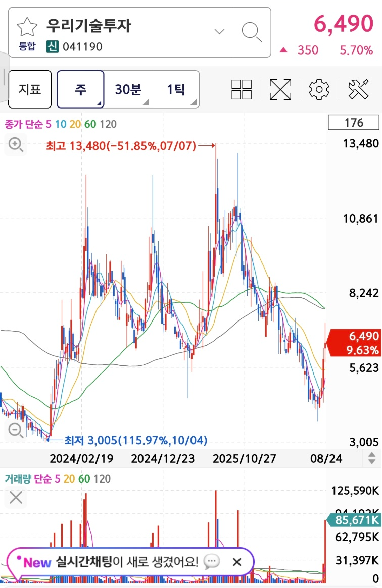Tap the 5,623 price axis label

[364, 367]
